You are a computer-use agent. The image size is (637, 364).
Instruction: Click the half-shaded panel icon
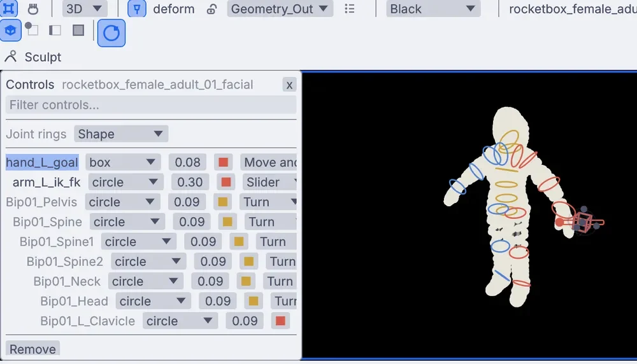[55, 31]
